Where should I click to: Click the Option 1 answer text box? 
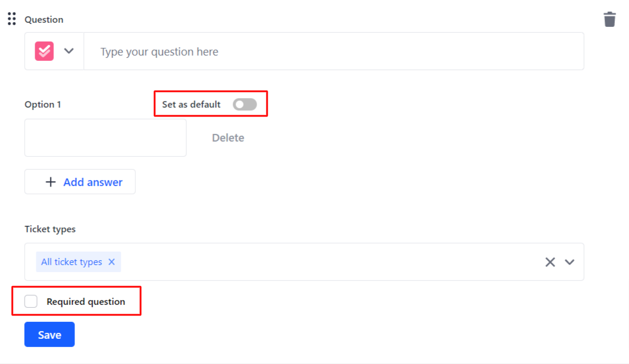click(x=105, y=138)
